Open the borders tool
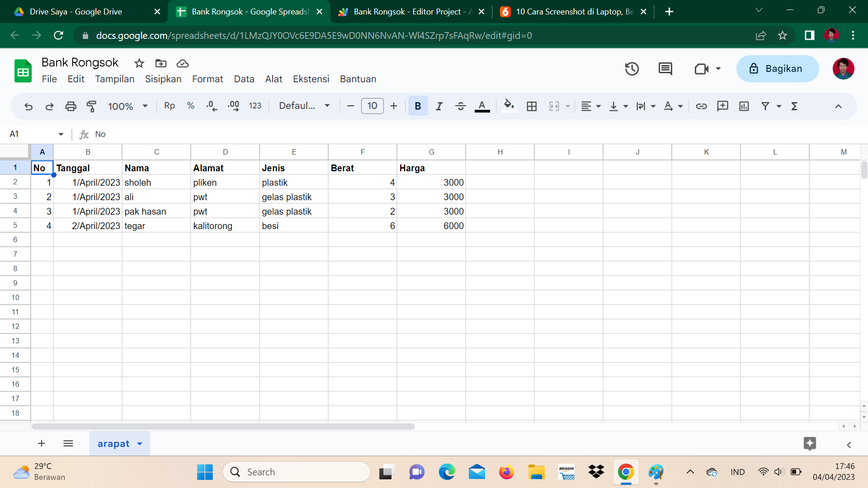 pyautogui.click(x=532, y=106)
